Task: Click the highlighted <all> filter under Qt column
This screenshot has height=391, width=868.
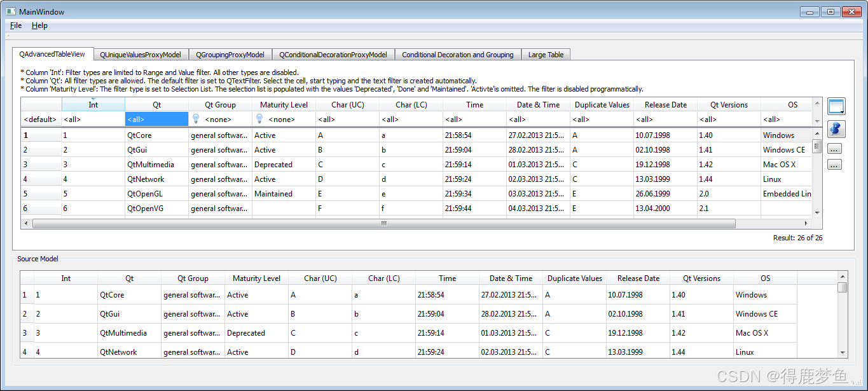Action: click(156, 120)
